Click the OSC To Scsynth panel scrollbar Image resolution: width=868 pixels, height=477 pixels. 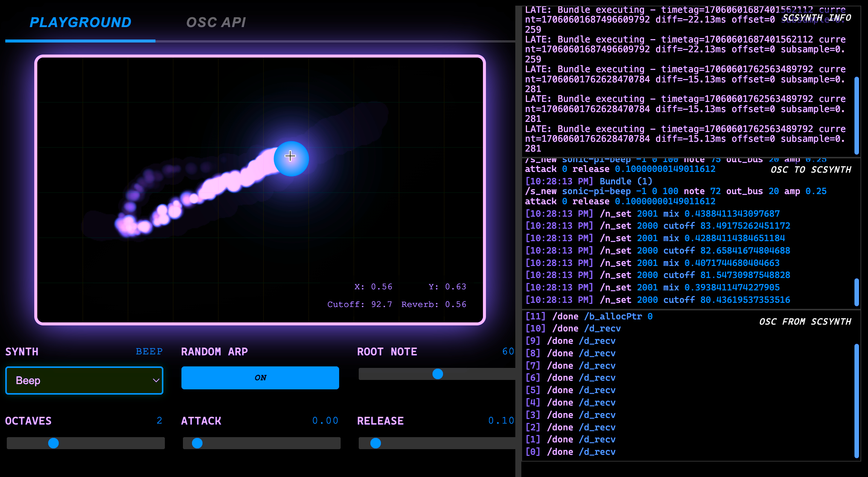tap(856, 292)
